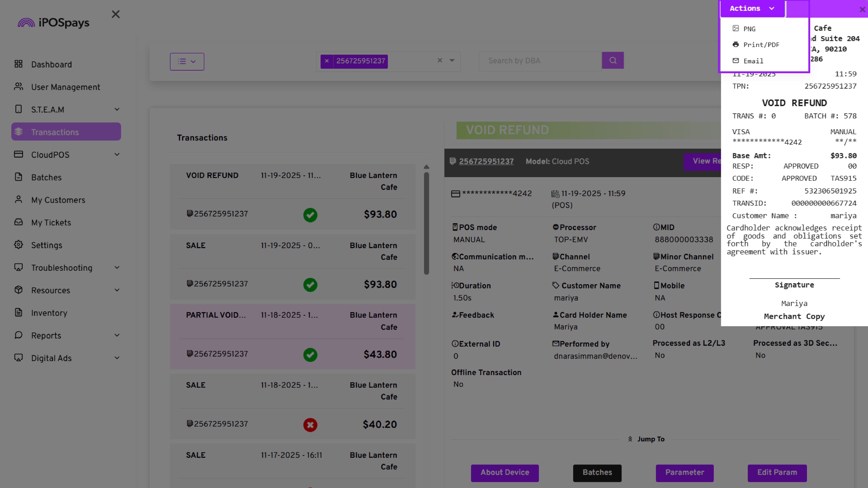Click the search magnifier icon button
868x488 pixels.
tap(613, 61)
